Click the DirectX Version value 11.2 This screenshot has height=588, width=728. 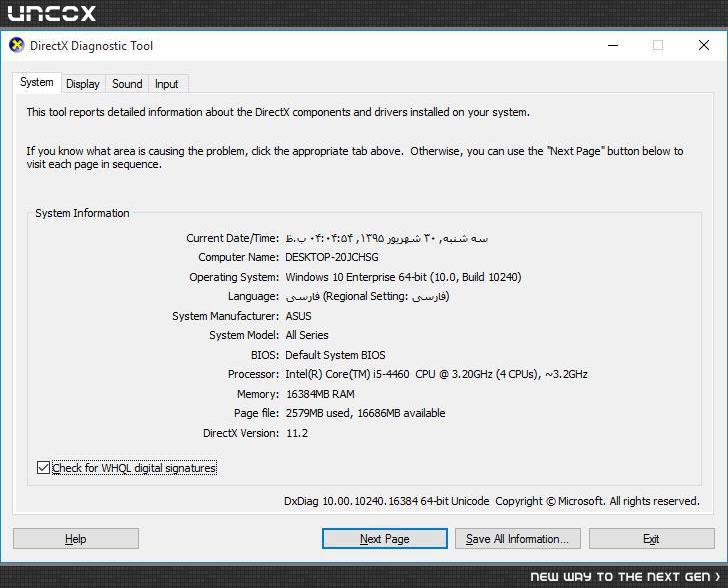click(297, 433)
